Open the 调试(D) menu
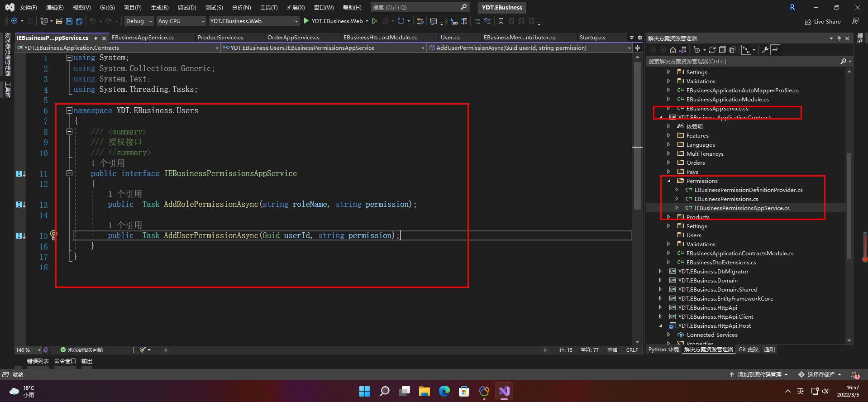 (187, 7)
